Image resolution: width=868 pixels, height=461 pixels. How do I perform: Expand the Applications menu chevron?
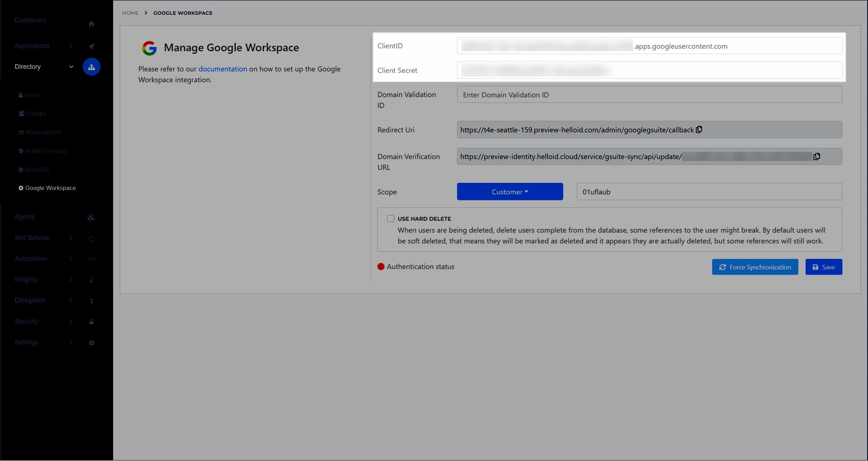click(71, 46)
